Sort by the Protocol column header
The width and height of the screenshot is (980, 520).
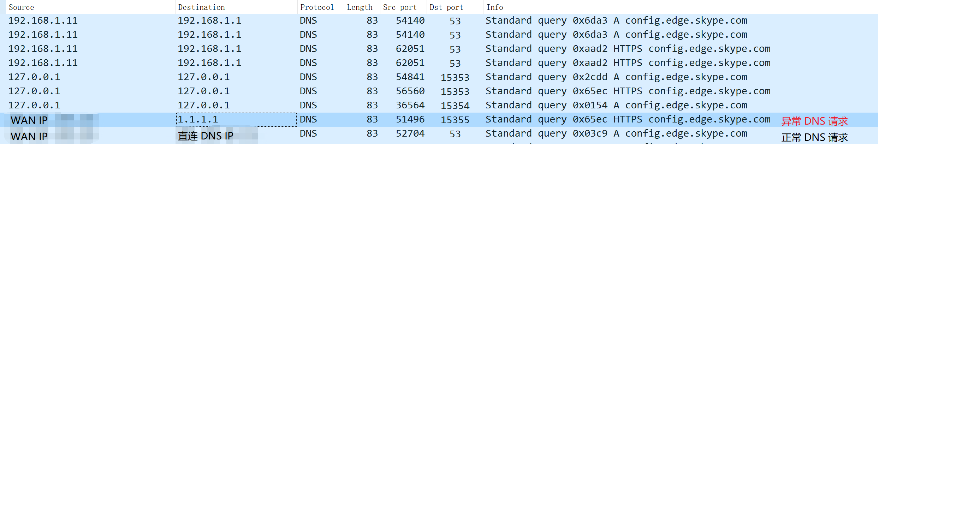(x=317, y=7)
